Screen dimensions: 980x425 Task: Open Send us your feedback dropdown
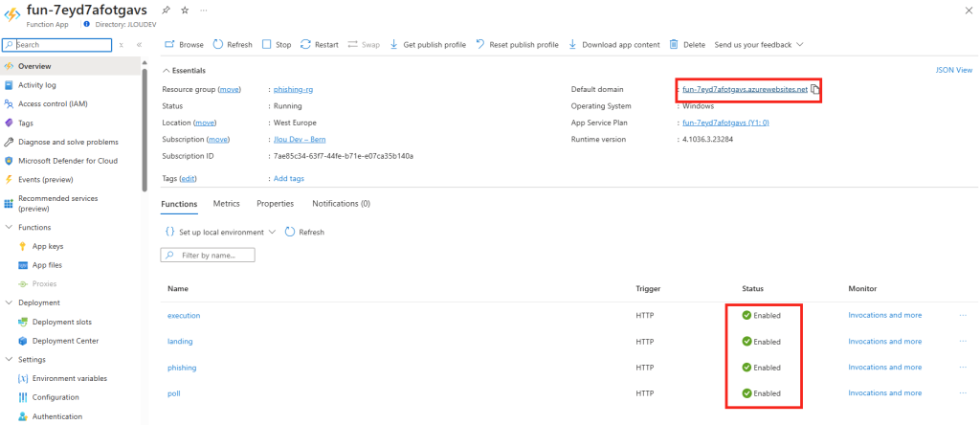click(x=759, y=44)
